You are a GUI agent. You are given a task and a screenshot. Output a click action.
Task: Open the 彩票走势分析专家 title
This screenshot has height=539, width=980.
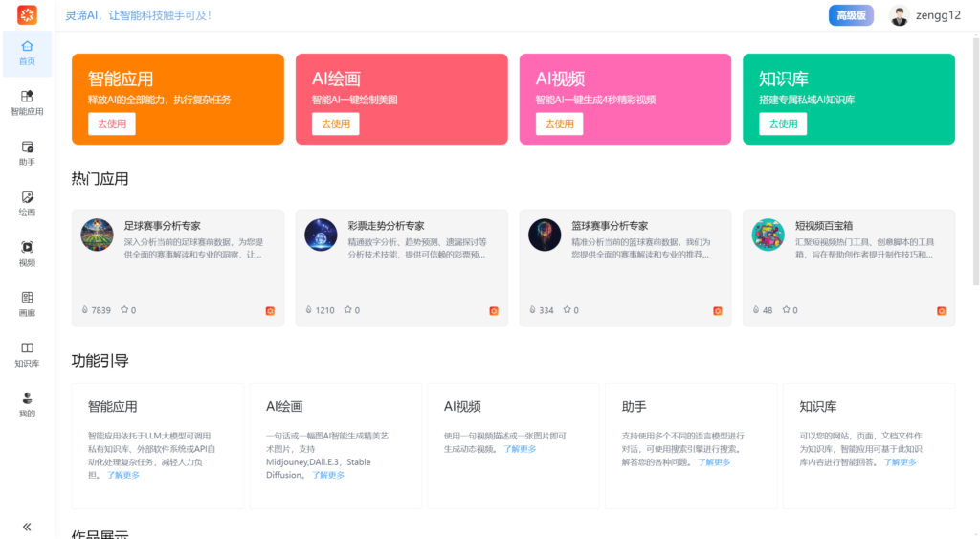pyautogui.click(x=387, y=226)
